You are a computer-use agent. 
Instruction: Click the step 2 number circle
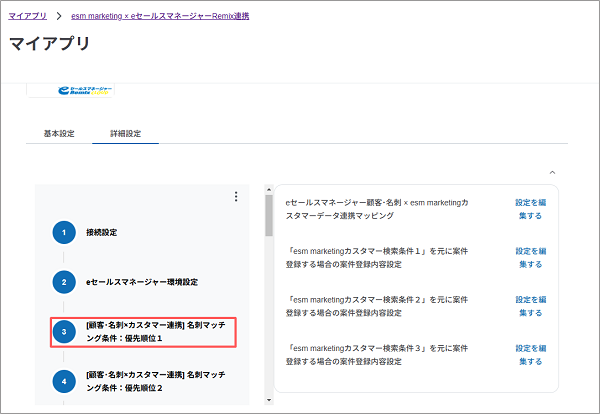(63, 282)
